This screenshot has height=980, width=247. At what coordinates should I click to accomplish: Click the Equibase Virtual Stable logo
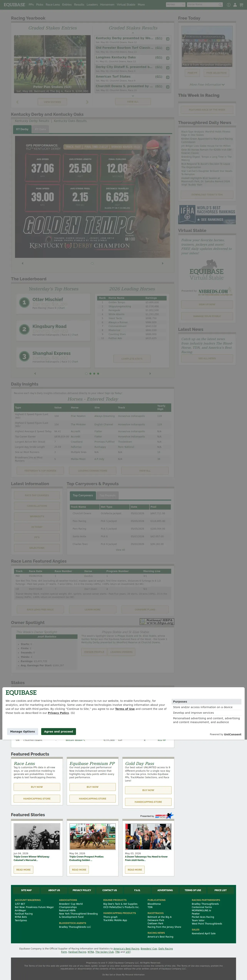[207, 270]
